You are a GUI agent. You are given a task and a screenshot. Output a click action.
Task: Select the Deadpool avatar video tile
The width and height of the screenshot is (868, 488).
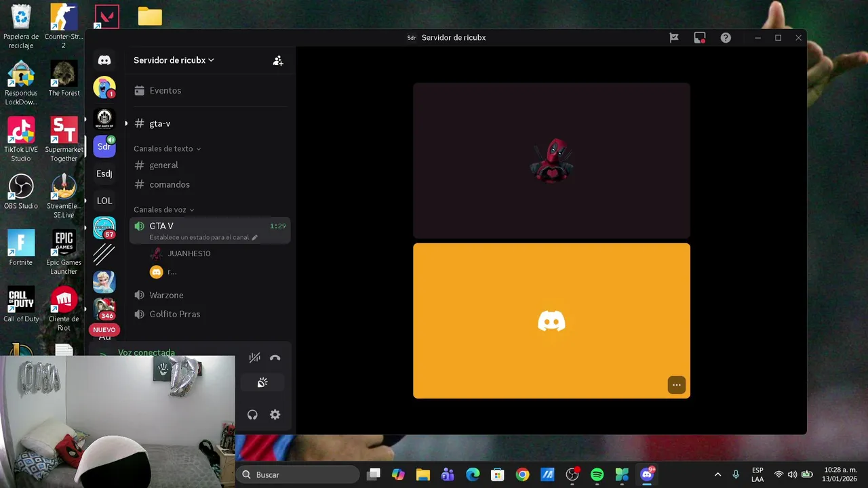551,161
